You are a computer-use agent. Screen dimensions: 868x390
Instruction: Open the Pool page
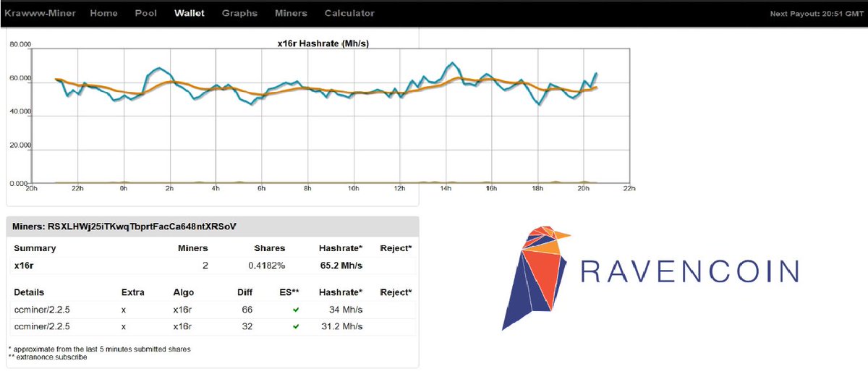click(146, 13)
